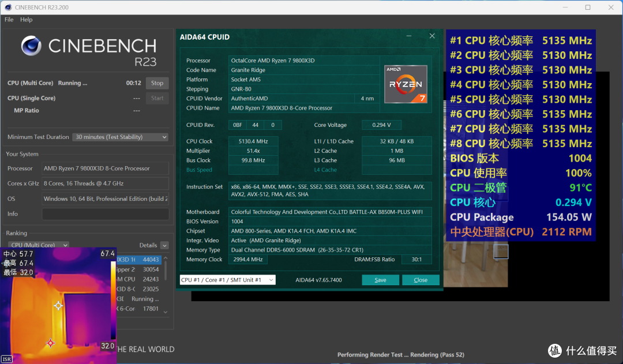The height and width of the screenshot is (364, 623).
Task: Open the CPU #1 / Core #1 selector dropdown
Action: [x=228, y=280]
